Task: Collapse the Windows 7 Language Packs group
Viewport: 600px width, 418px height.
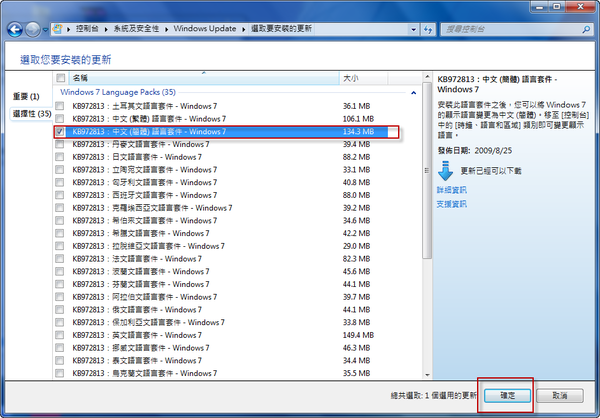Action: click(414, 93)
